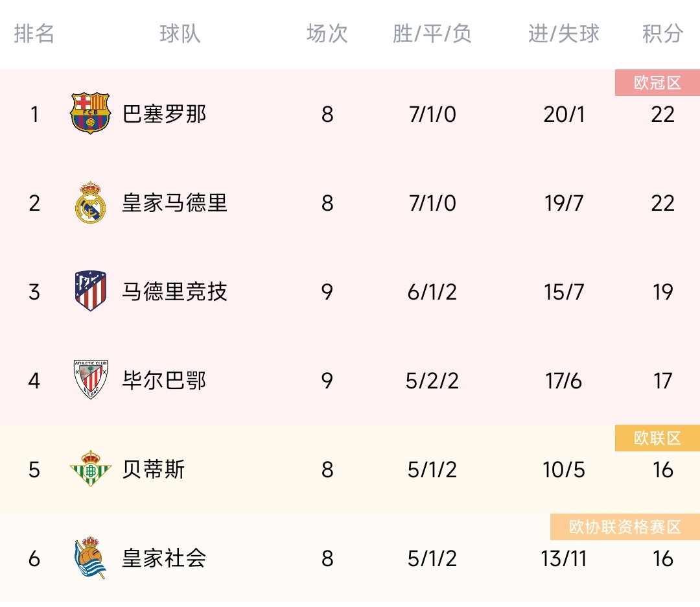Click the 欧联区 zone label

657,438
